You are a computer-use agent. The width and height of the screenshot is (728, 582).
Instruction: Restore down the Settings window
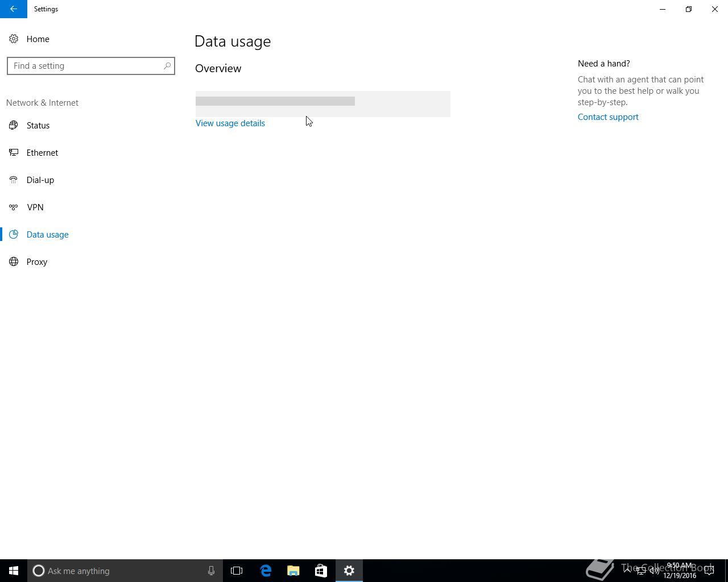pyautogui.click(x=689, y=9)
